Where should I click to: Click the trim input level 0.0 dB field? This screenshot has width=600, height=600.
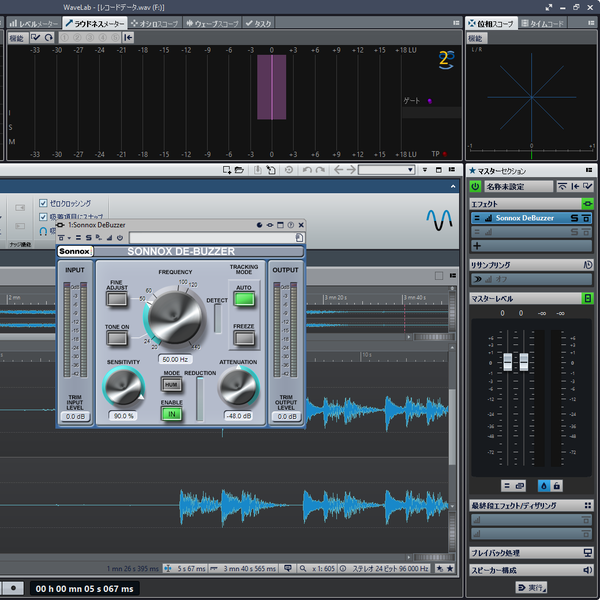[x=75, y=417]
